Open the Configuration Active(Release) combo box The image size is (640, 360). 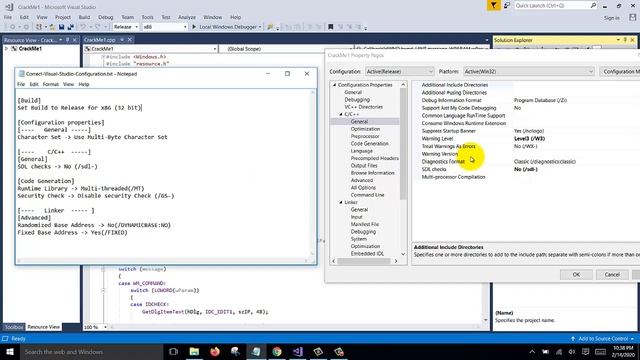click(399, 71)
